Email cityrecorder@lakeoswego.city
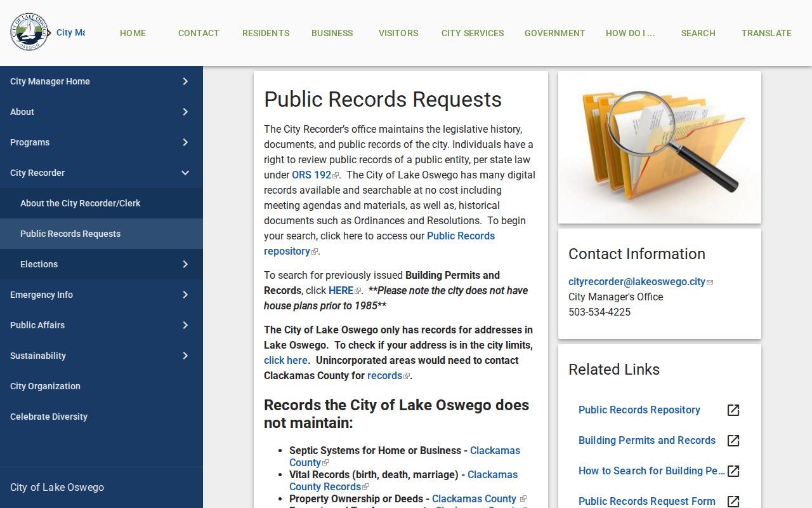The width and height of the screenshot is (812, 508). pos(637,282)
